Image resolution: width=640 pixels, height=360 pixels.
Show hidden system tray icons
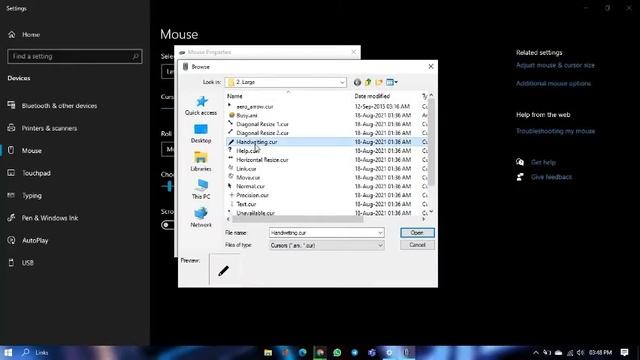pyautogui.click(x=536, y=353)
